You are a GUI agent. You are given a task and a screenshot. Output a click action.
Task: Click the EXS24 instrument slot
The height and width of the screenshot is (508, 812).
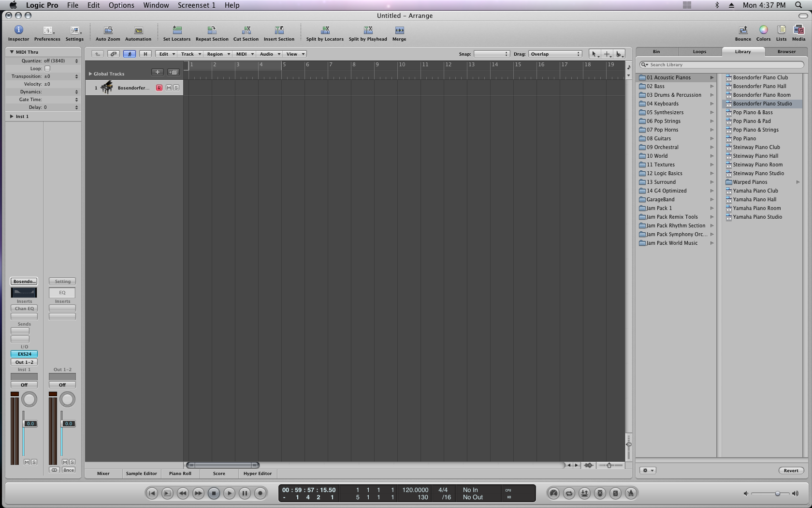tap(24, 354)
